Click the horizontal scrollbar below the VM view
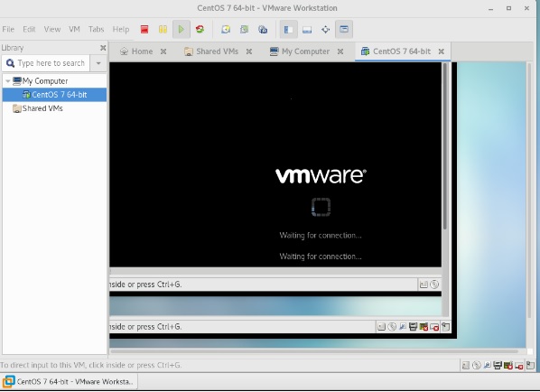The width and height of the screenshot is (540, 392). pyautogui.click(x=314, y=351)
